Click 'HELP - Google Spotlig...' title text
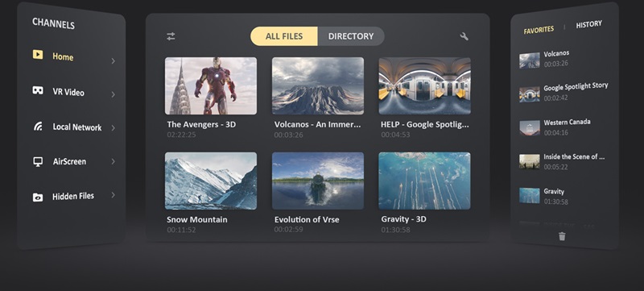The image size is (644, 291). point(425,124)
